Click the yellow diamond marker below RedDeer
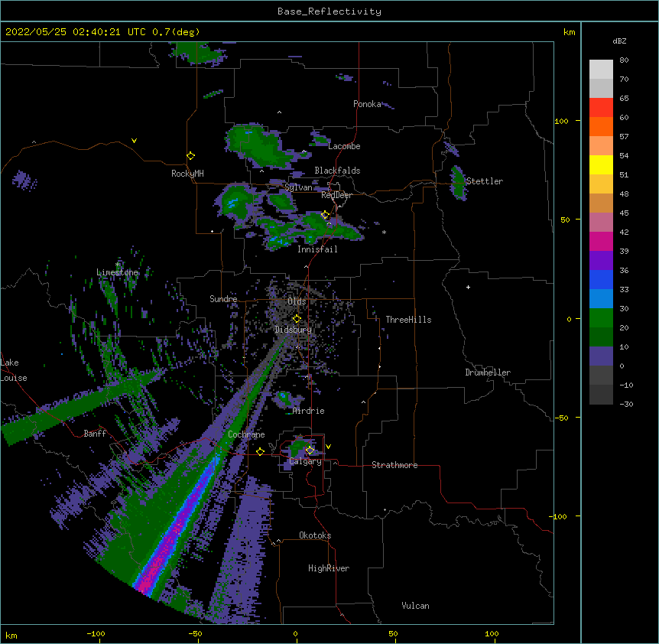 coord(325,215)
